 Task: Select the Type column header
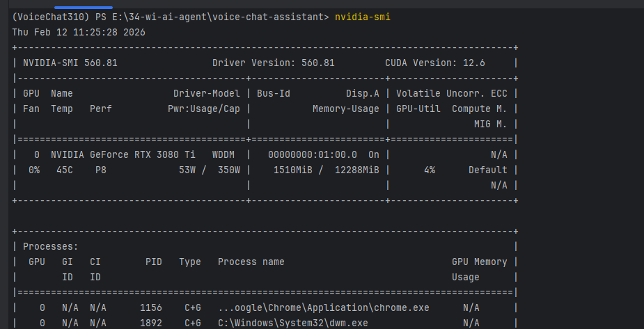click(x=190, y=262)
